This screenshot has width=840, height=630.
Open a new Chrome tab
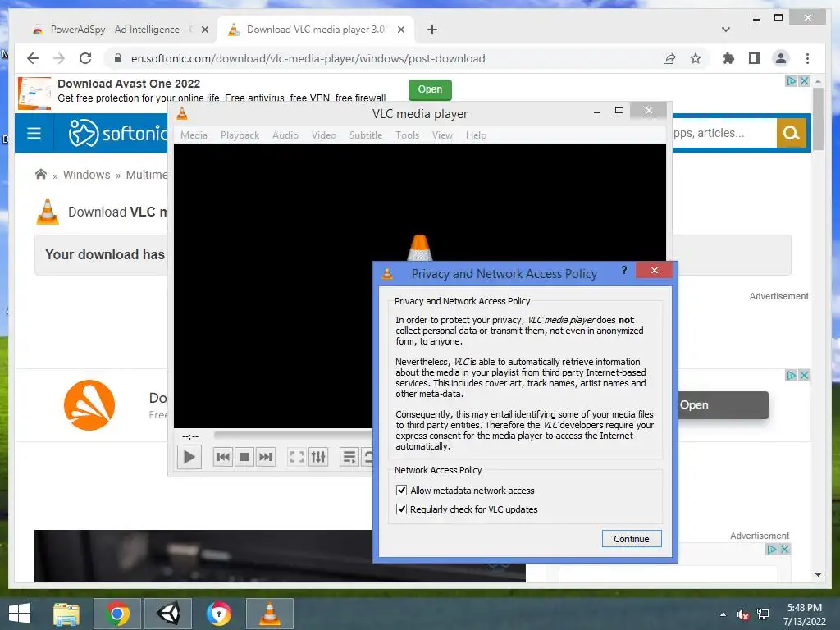(x=432, y=30)
